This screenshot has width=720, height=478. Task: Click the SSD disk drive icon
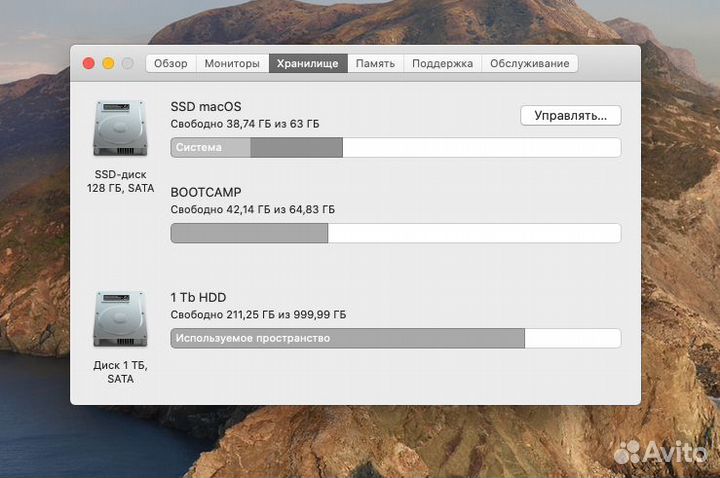coord(120,129)
